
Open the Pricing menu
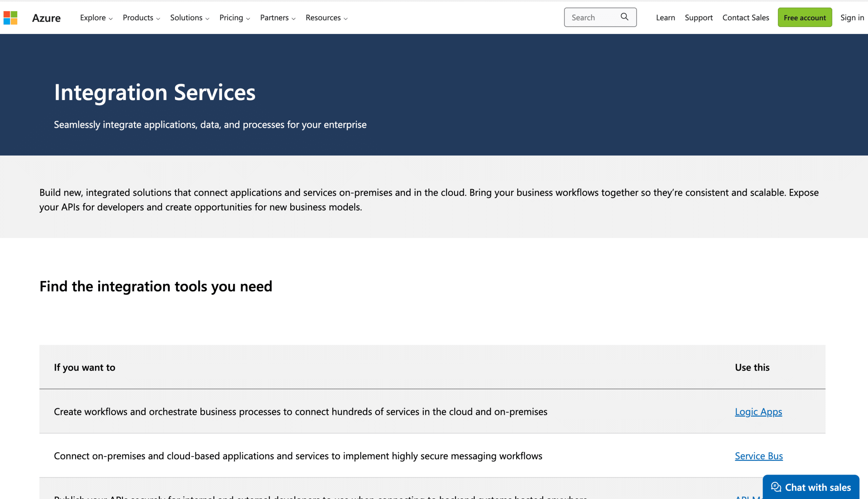pyautogui.click(x=233, y=17)
